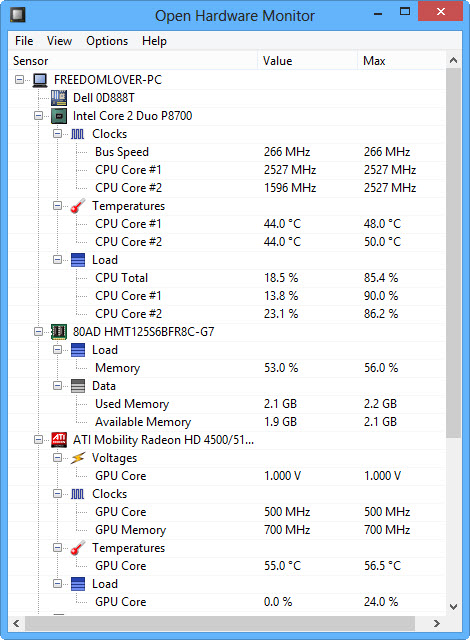This screenshot has width=470, height=640.
Task: Click the FREEDOMLOVER-PC computer icon
Action: [x=40, y=80]
